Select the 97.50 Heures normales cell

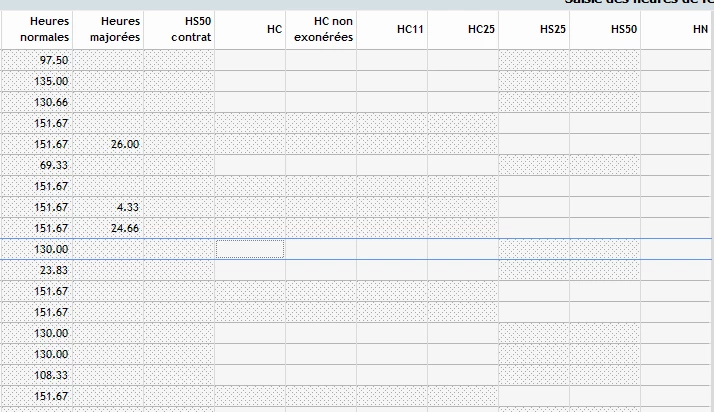point(37,60)
